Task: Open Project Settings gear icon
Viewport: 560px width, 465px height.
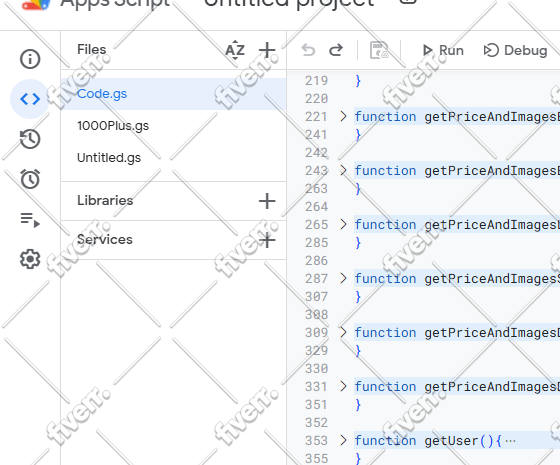Action: (x=30, y=259)
